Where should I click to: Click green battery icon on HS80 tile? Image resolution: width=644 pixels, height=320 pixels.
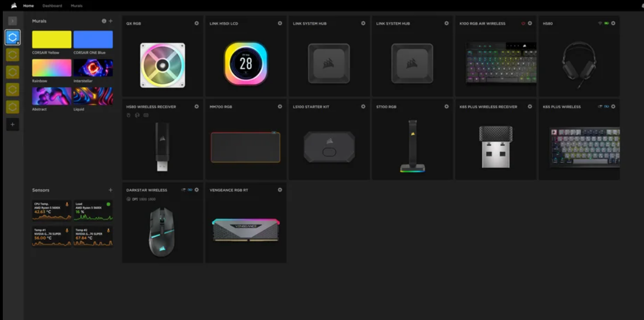tap(607, 23)
